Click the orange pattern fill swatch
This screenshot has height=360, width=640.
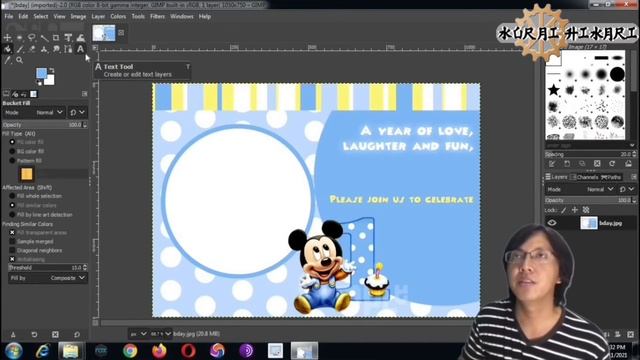27,174
